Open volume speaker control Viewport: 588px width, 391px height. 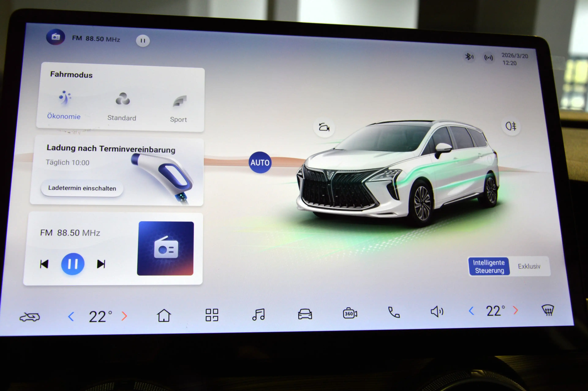tap(437, 312)
